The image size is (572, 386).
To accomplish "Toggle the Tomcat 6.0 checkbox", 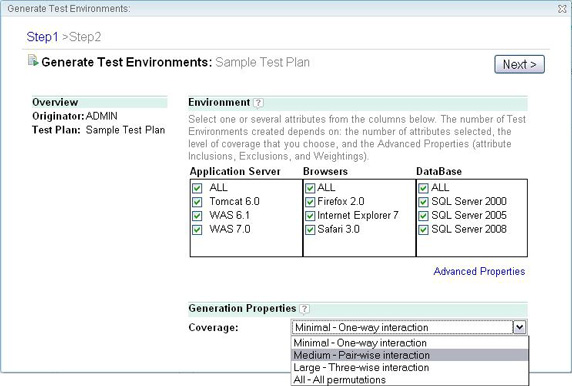I will pos(197,202).
